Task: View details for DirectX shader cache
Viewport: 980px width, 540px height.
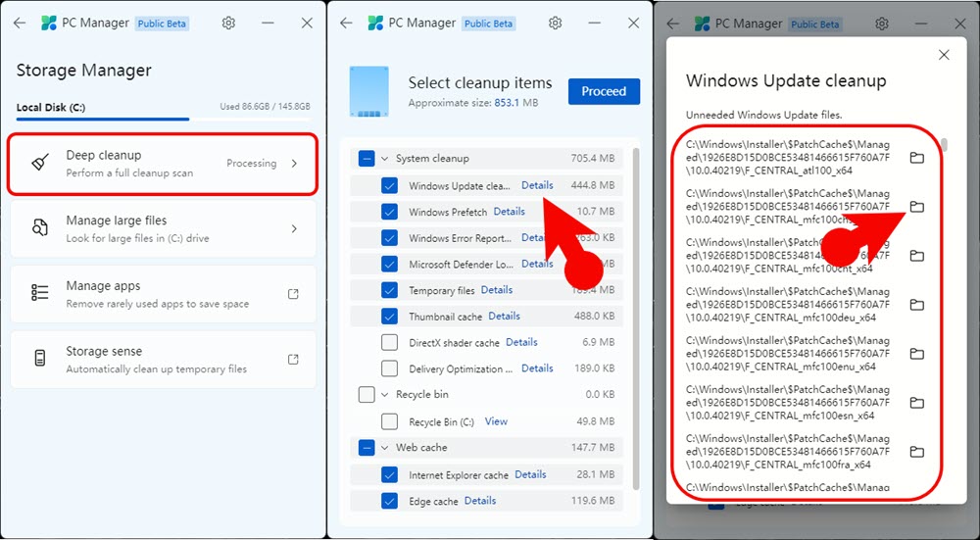Action: [x=522, y=342]
